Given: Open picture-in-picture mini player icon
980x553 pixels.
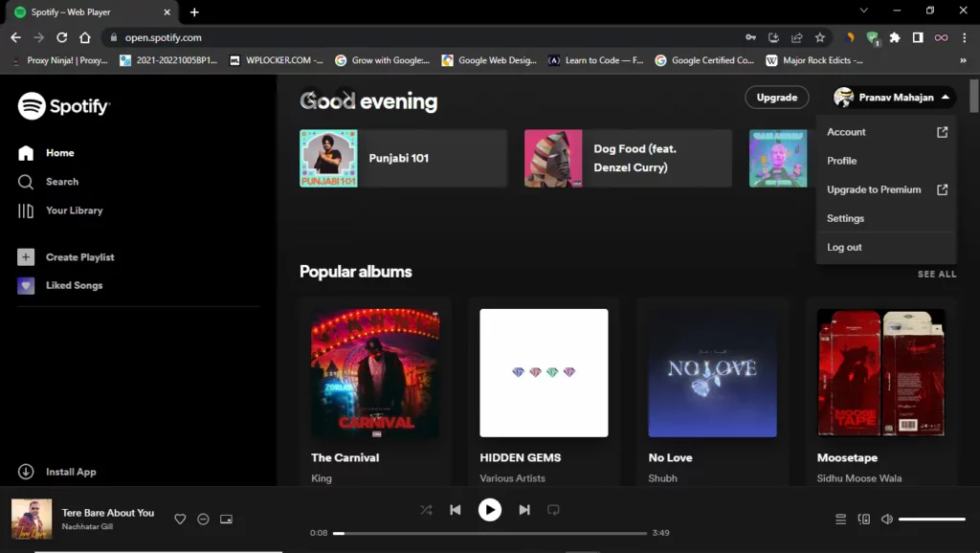Looking at the screenshot, I should (226, 520).
